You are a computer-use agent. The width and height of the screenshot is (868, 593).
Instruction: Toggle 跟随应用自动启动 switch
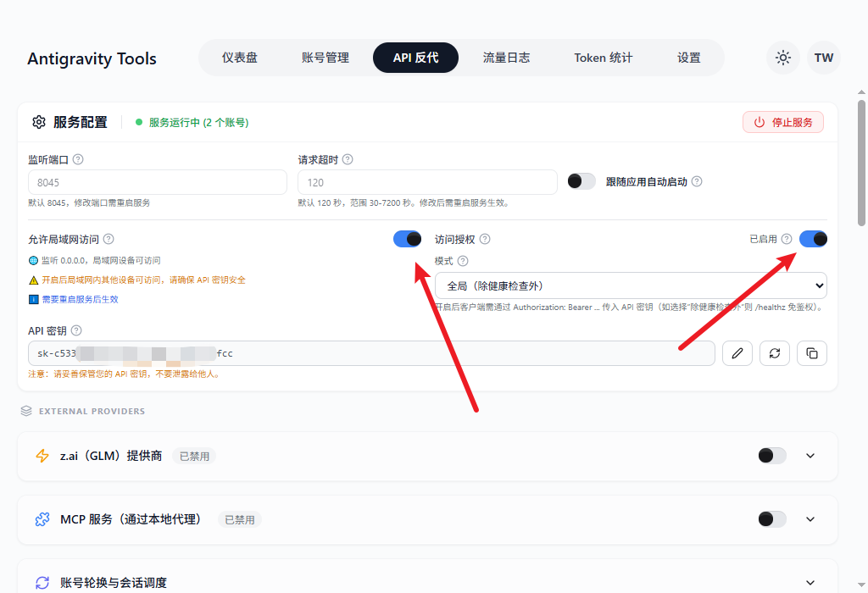(x=581, y=181)
